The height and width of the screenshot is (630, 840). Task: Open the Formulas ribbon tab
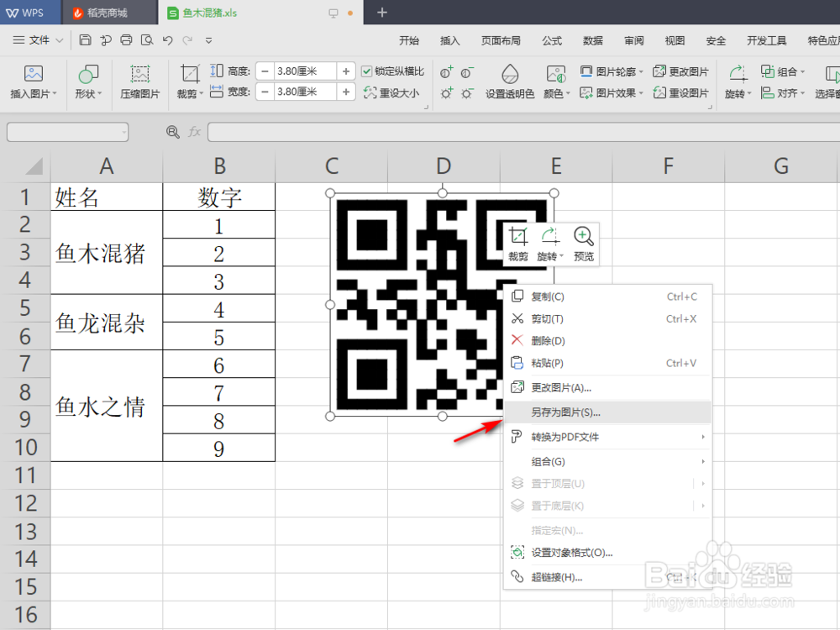click(552, 40)
